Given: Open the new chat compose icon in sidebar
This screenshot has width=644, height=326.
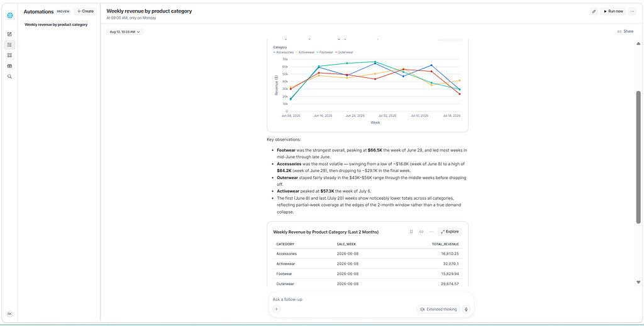Looking at the screenshot, I should point(10,34).
